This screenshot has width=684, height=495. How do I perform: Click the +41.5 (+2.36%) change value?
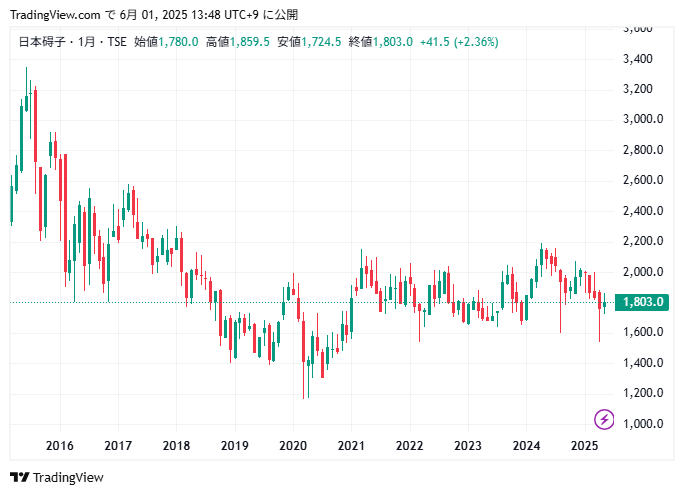tap(459, 42)
